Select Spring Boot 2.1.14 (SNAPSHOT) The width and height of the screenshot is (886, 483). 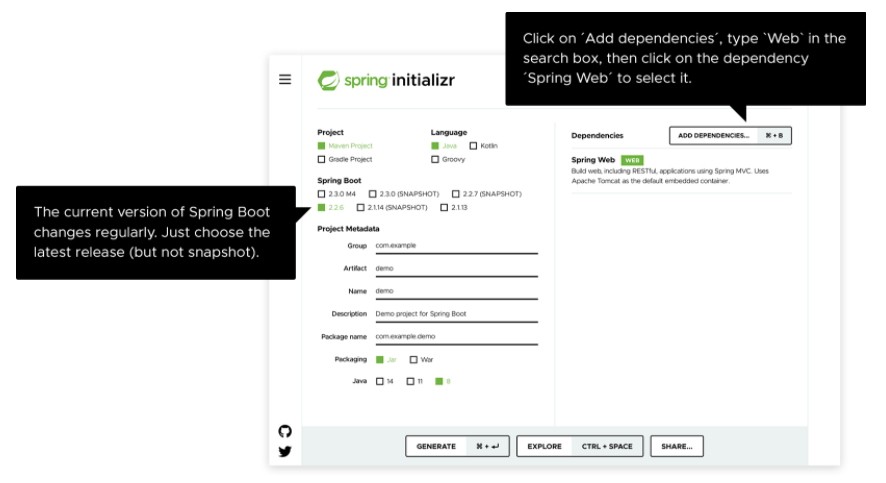click(x=392, y=207)
